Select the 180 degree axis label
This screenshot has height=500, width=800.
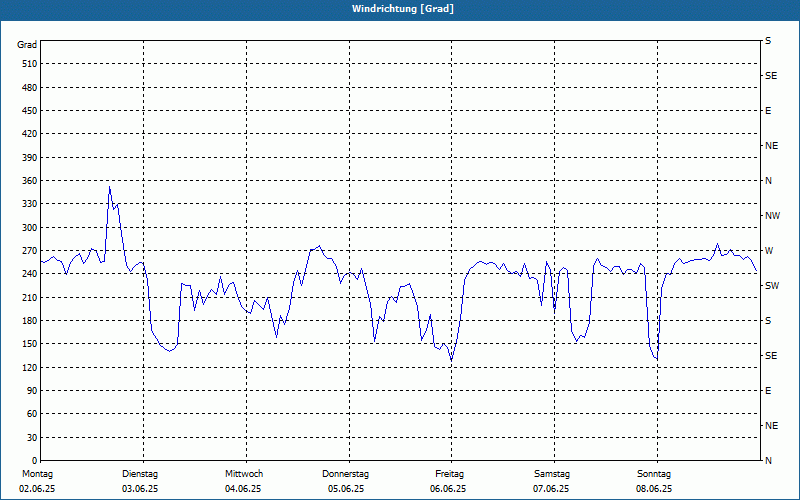30,321
